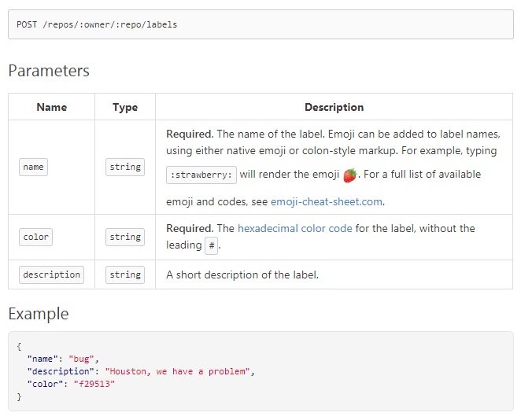Click the 'string' type in color row
This screenshot has height=420, width=521.
(125, 237)
